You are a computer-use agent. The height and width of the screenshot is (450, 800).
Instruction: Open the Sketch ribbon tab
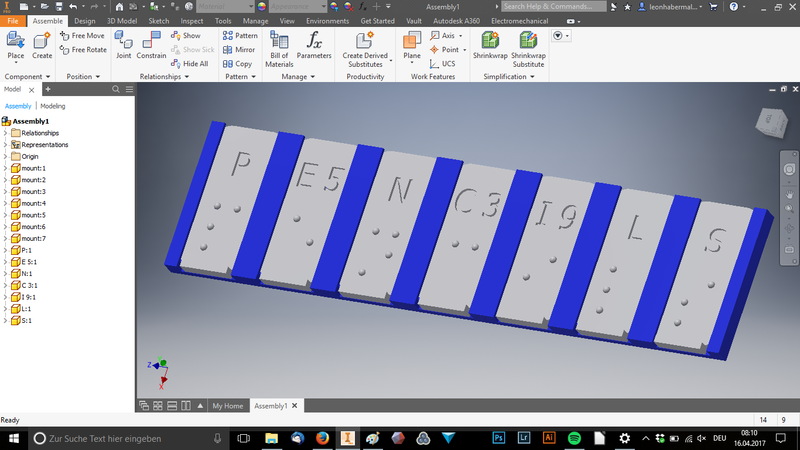pos(158,20)
